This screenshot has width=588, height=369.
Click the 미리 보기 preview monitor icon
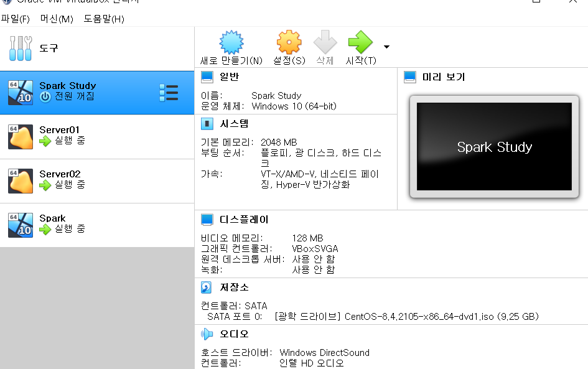[410, 77]
